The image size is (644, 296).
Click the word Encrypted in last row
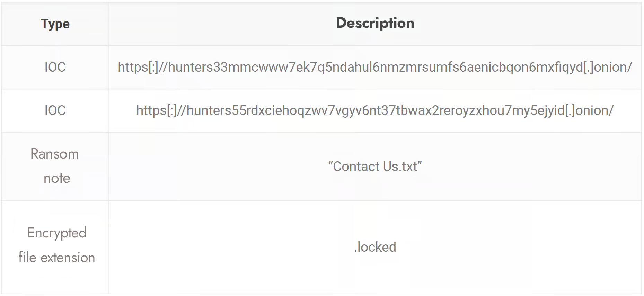57,233
